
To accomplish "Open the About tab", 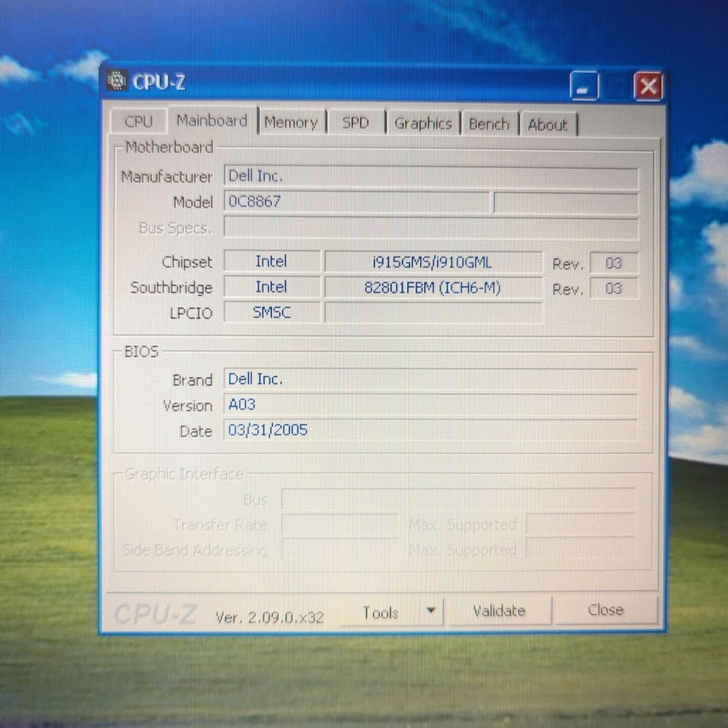I will pos(548,124).
